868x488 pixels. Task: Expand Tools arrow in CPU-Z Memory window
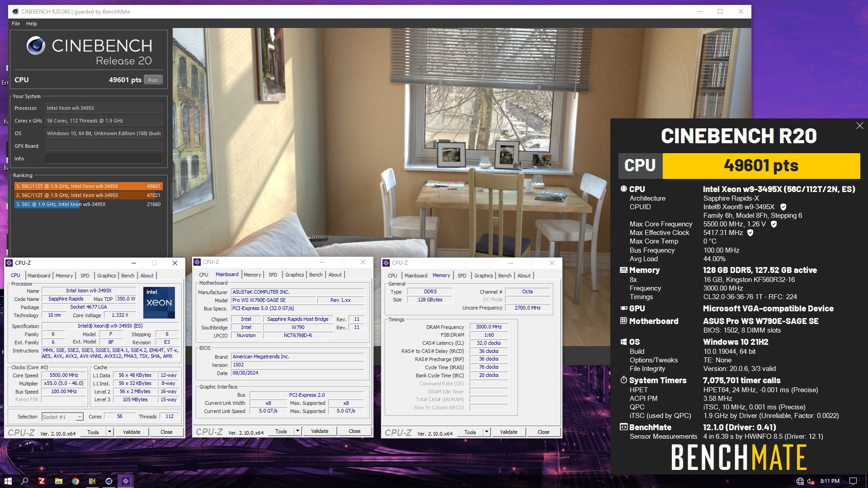[486, 432]
